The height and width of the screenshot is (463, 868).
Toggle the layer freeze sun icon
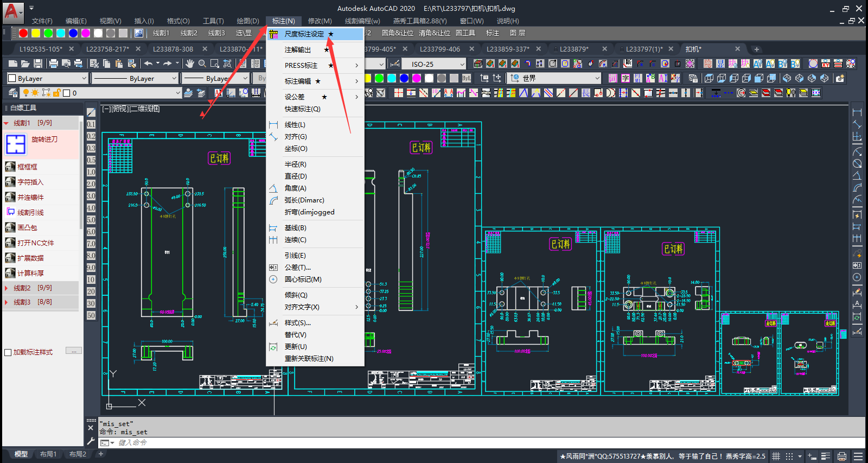coord(35,93)
